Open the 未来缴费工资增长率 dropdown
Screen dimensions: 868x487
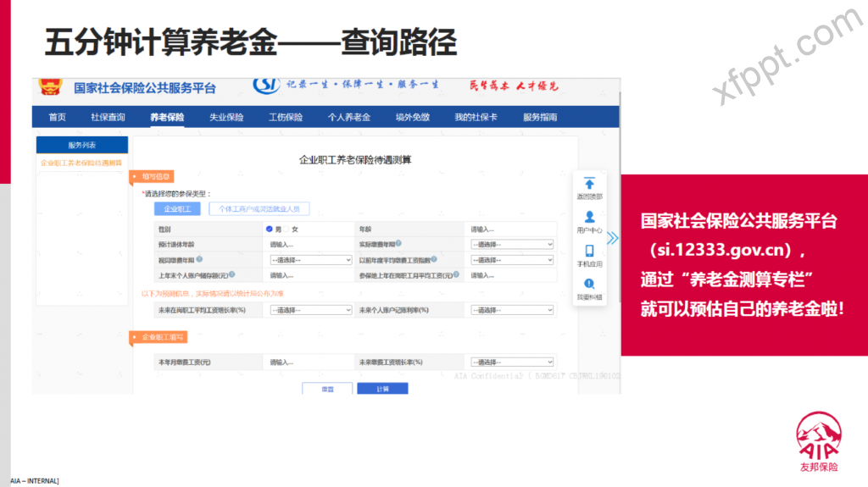(511, 362)
